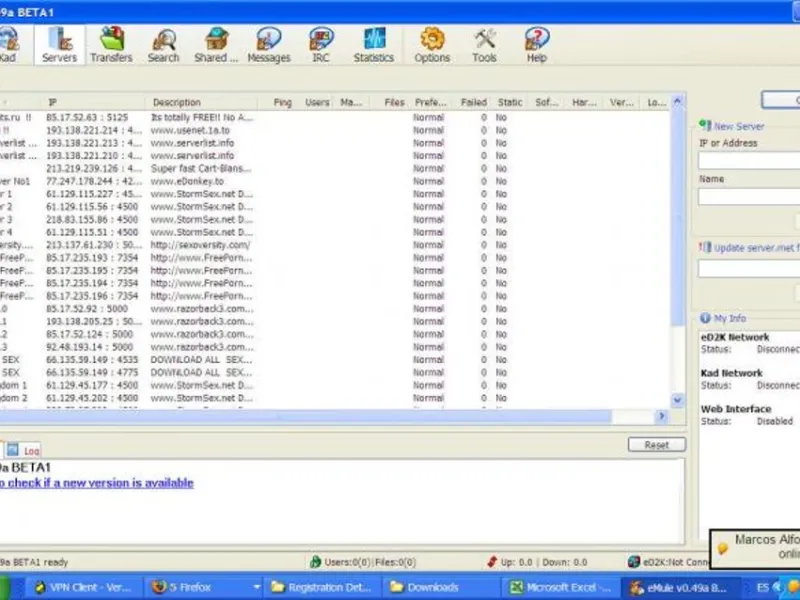Screen dimensions: 800x600
Task: Select the Servers toolbar icon
Action: [60, 44]
